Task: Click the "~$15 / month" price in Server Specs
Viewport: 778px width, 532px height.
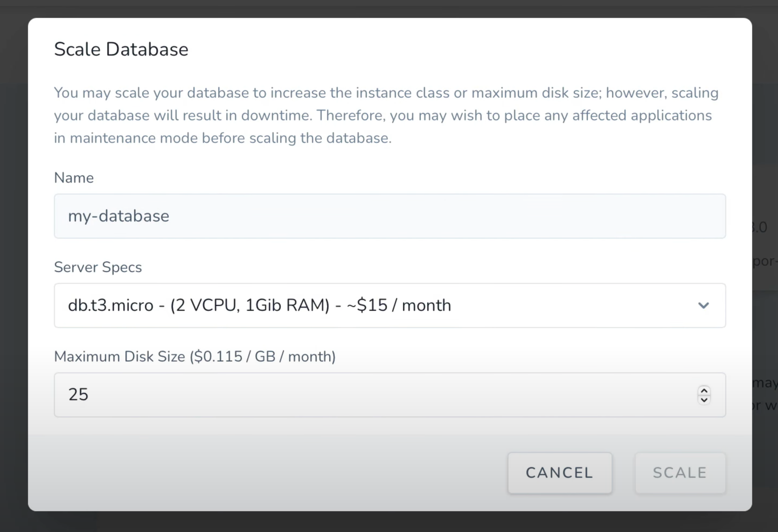Action: (399, 305)
